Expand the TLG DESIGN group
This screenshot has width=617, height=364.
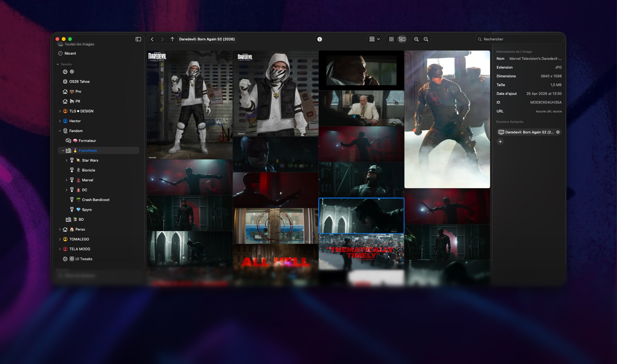[60, 111]
